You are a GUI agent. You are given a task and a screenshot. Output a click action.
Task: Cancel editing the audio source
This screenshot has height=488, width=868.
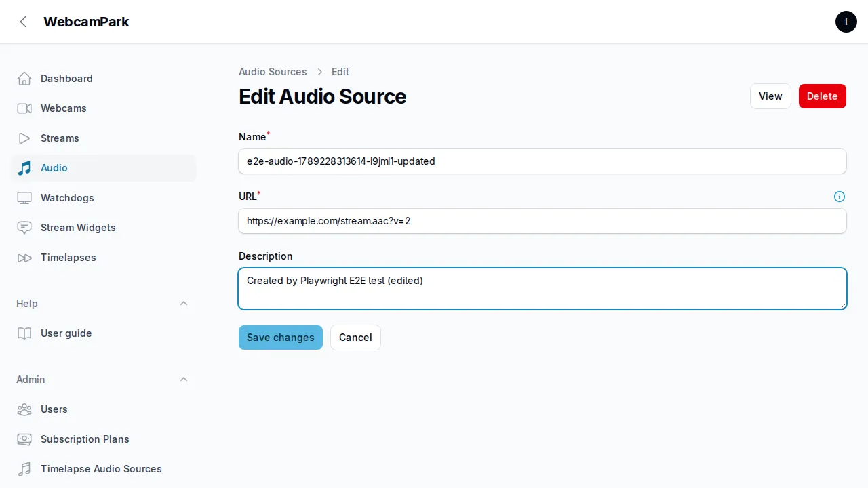point(355,338)
